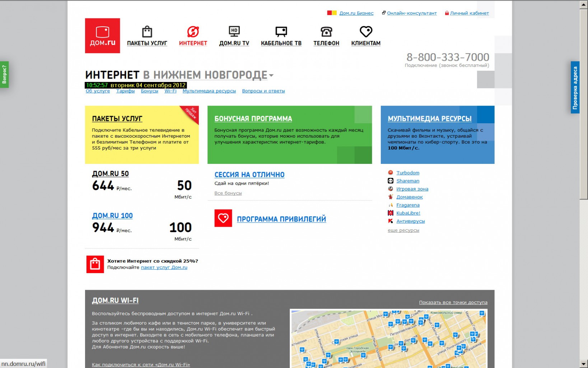The width and height of the screenshot is (588, 368).
Task: Open the Интернет menu label
Action: (x=193, y=43)
